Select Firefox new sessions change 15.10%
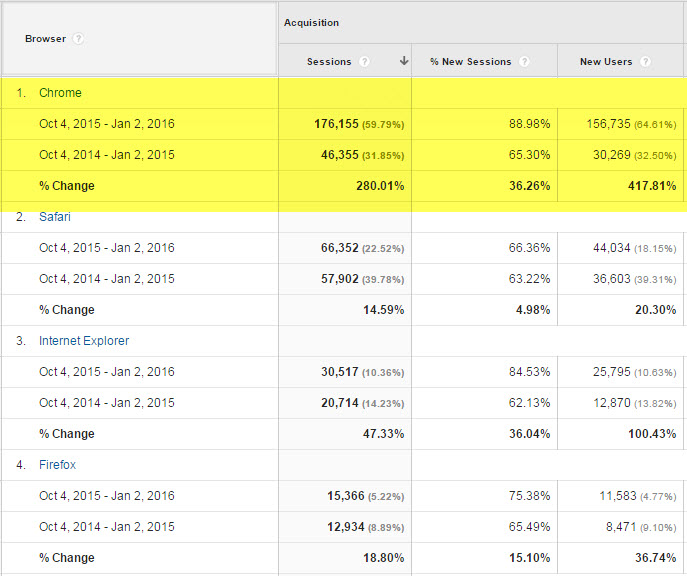Image resolution: width=687 pixels, height=576 pixels. 529,558
